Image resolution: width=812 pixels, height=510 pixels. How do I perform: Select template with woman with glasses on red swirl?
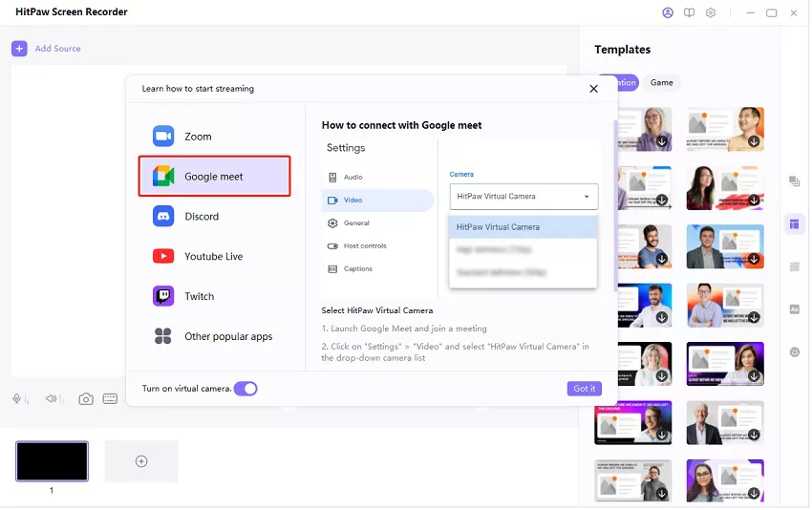(x=725, y=188)
